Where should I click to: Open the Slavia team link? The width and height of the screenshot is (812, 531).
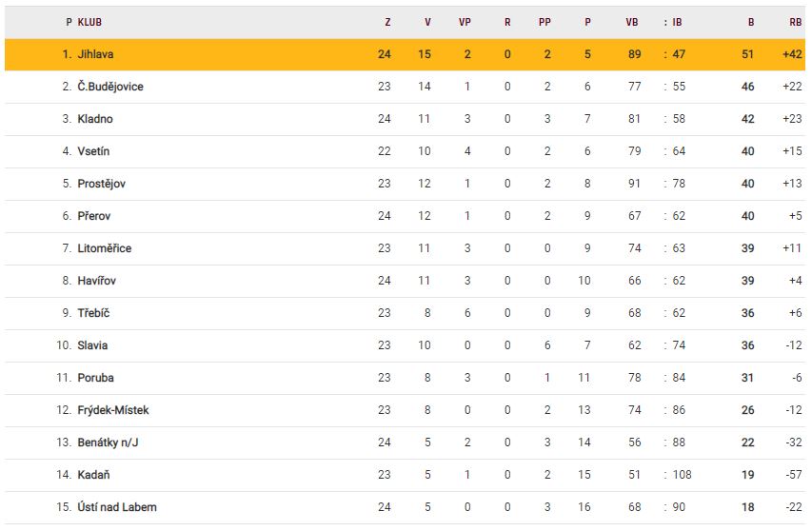pos(92,345)
